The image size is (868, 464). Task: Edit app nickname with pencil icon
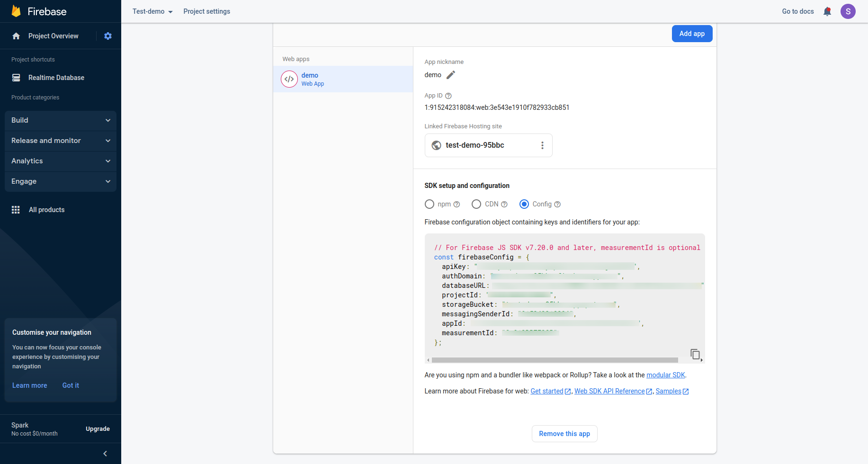pos(451,75)
